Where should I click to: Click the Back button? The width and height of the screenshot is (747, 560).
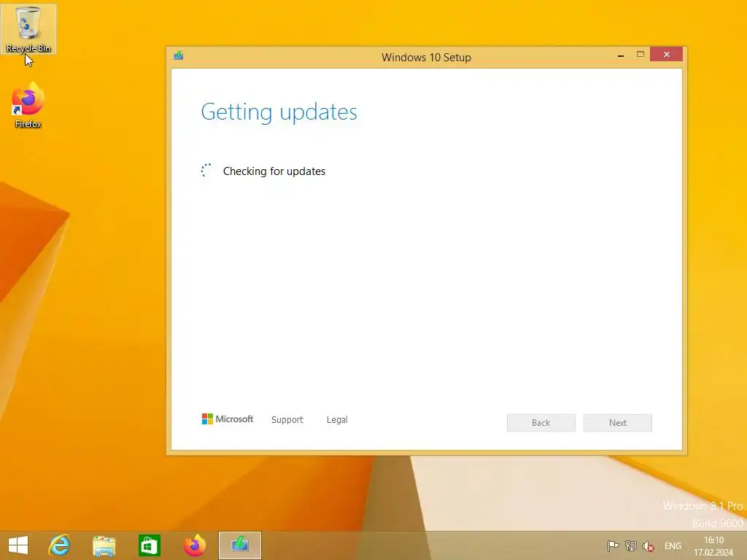click(x=541, y=423)
